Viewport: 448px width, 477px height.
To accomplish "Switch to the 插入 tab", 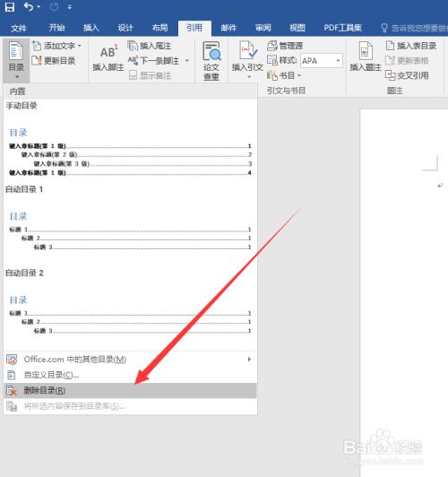I will (x=91, y=28).
